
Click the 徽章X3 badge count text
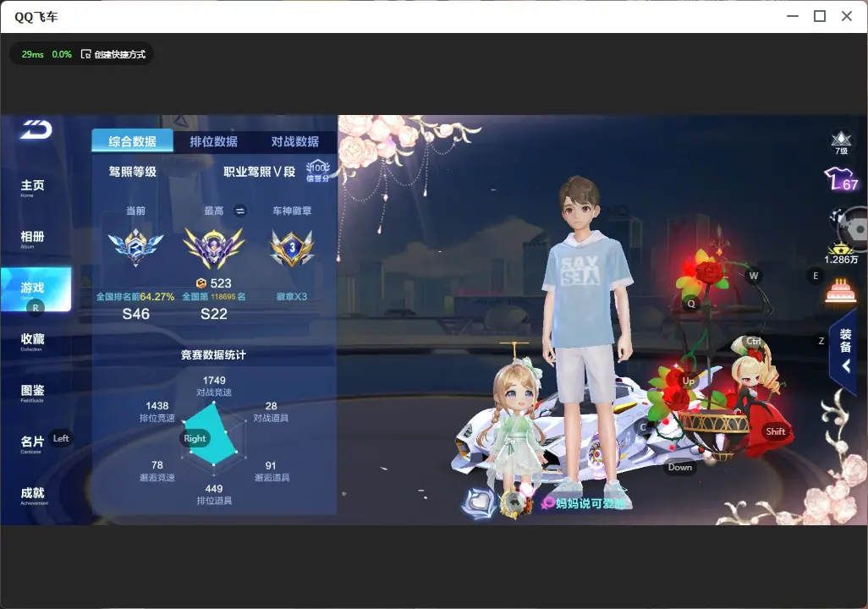[292, 297]
